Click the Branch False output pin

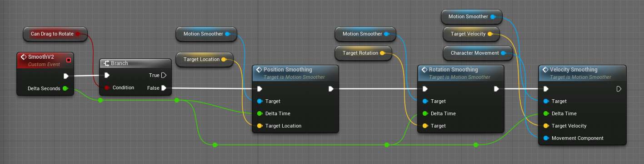point(164,87)
